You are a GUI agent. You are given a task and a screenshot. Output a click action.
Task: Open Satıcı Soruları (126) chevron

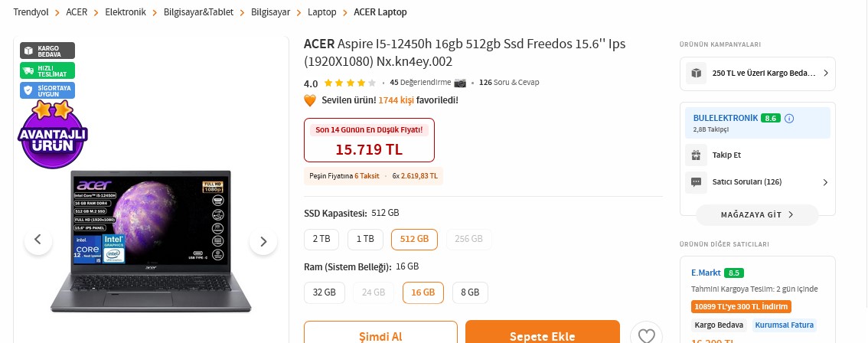pyautogui.click(x=825, y=182)
